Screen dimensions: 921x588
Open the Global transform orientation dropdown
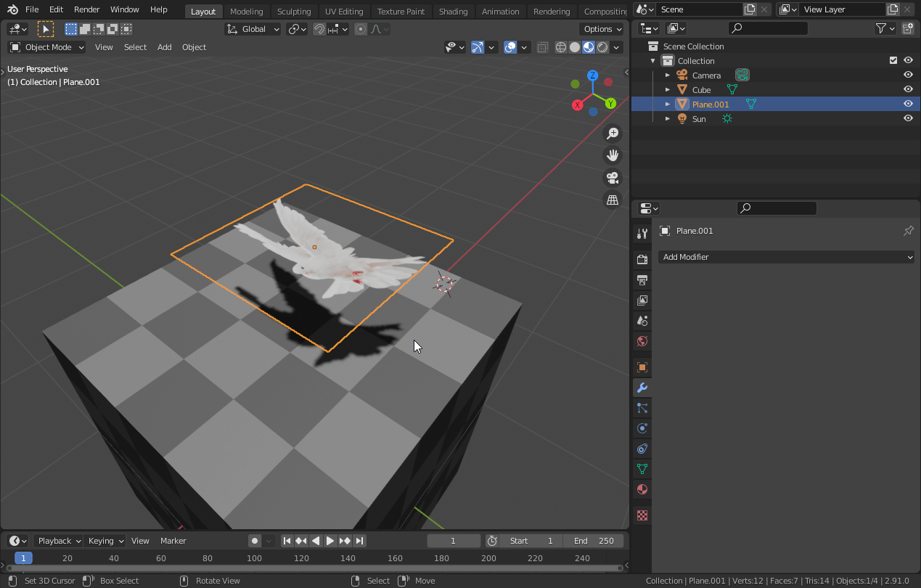pyautogui.click(x=253, y=29)
